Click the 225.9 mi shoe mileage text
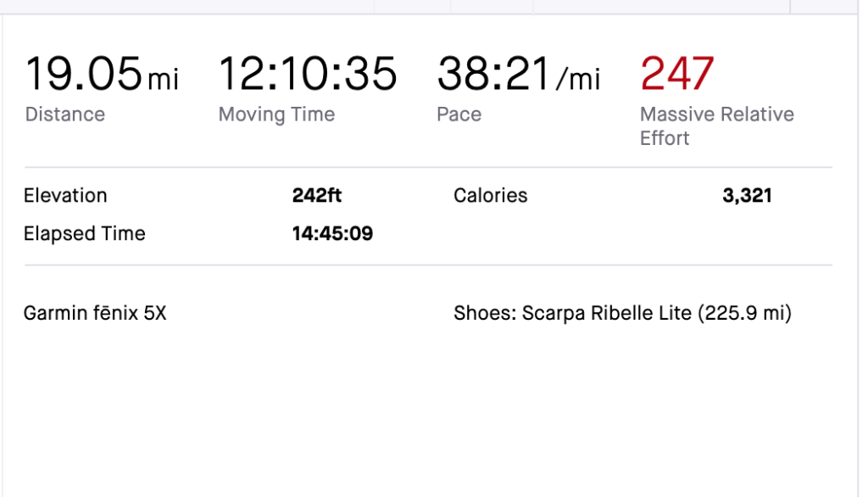The height and width of the screenshot is (497, 868). (x=744, y=314)
